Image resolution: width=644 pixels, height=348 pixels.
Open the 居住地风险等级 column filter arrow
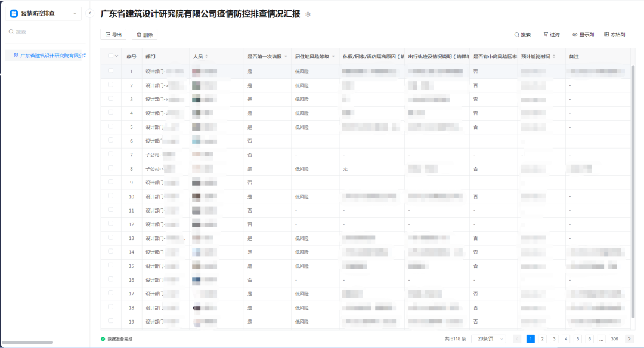click(333, 56)
